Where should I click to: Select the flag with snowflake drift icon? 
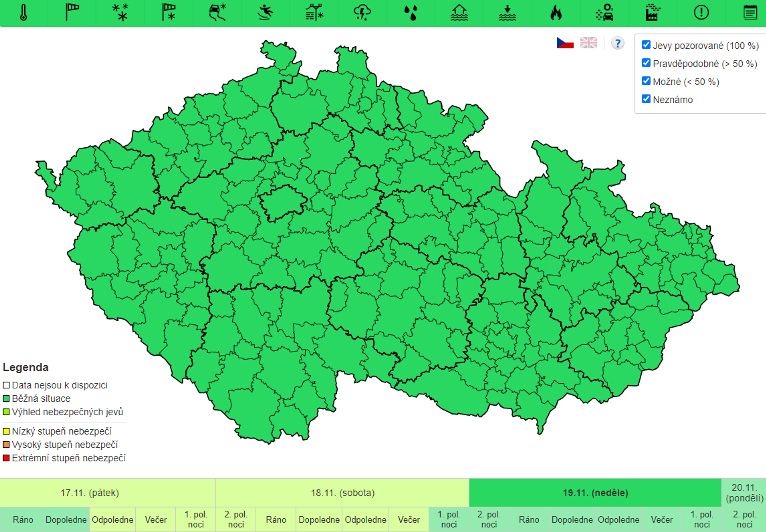click(169, 13)
